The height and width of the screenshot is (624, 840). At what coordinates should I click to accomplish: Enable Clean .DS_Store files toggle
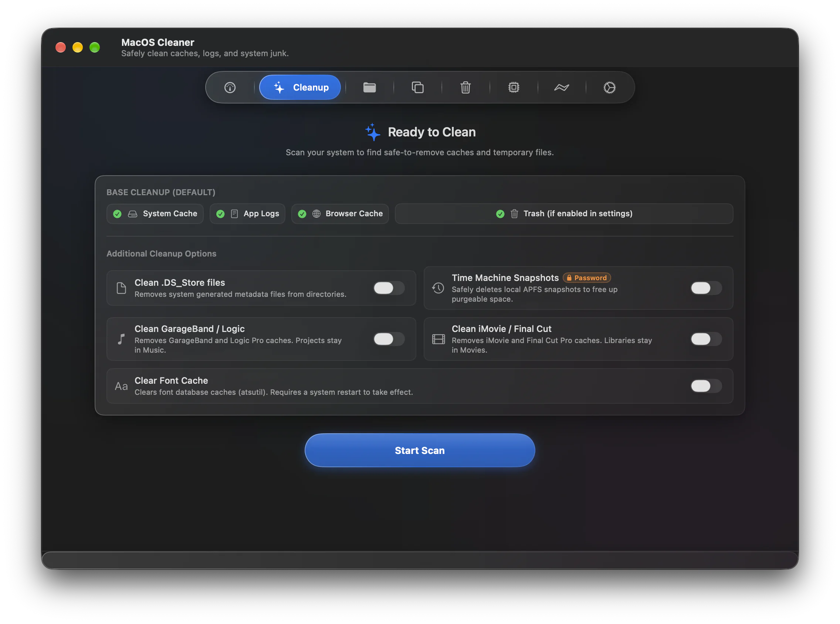tap(389, 288)
